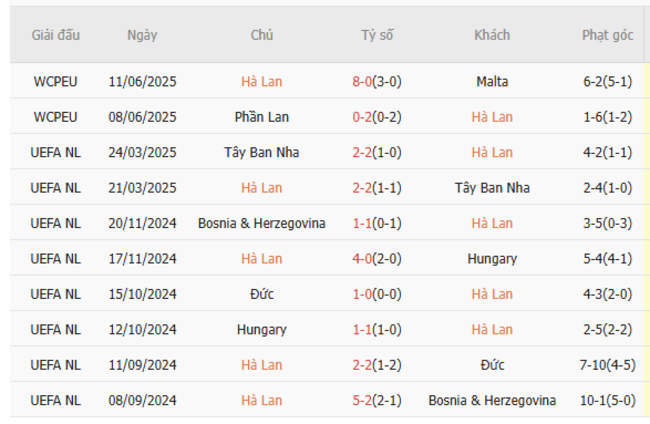This screenshot has width=650, height=424.
Task: Click Đức away team on 11/09/2024
Action: pos(492,365)
